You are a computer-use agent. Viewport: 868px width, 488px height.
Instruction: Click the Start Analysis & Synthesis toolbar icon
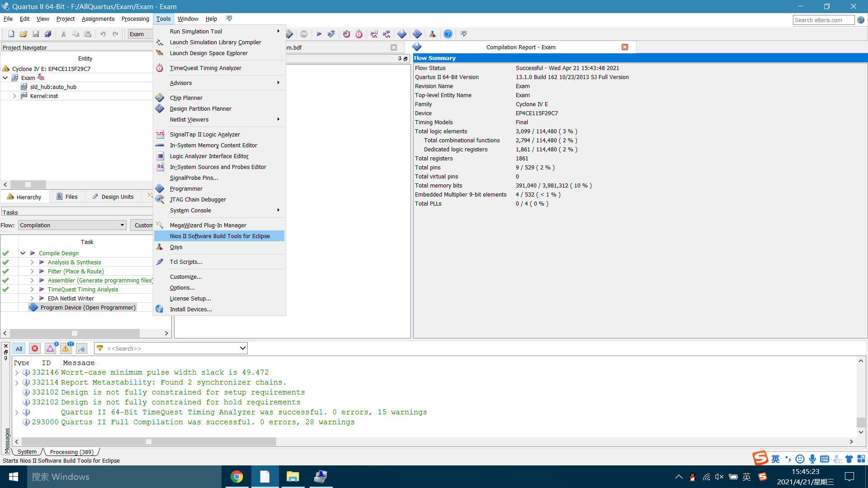[331, 34]
